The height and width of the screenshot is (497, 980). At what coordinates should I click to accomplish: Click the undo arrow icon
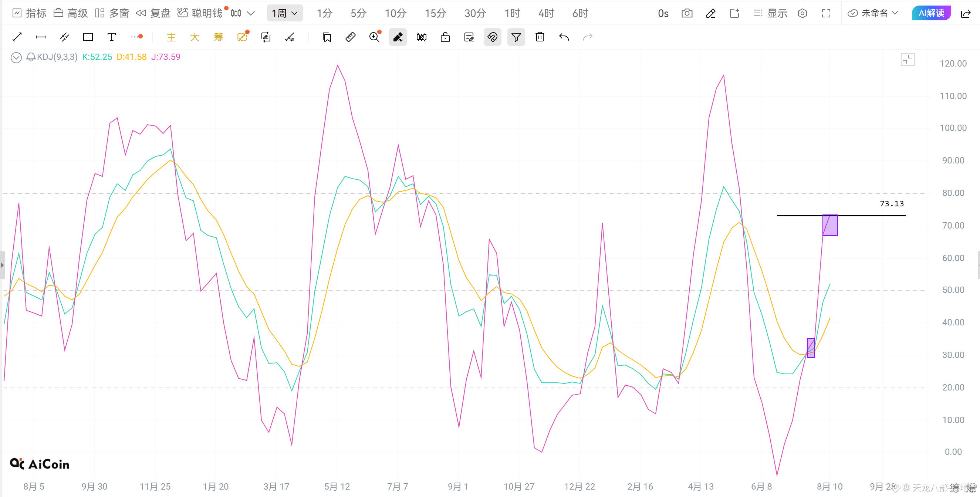[x=564, y=37]
